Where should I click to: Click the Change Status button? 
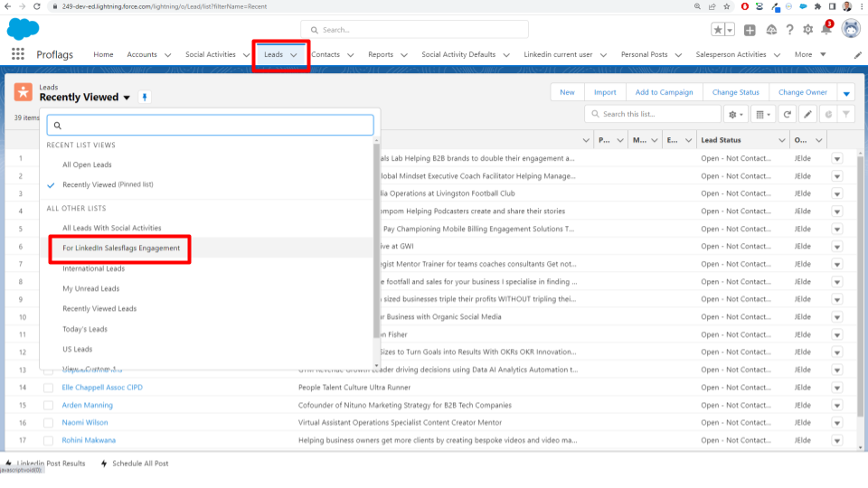pyautogui.click(x=735, y=92)
